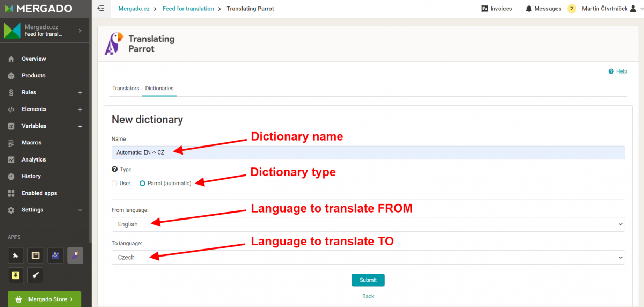Viewport: 644px width, 307px height.
Task: Click the Submit button
Action: coord(368,280)
